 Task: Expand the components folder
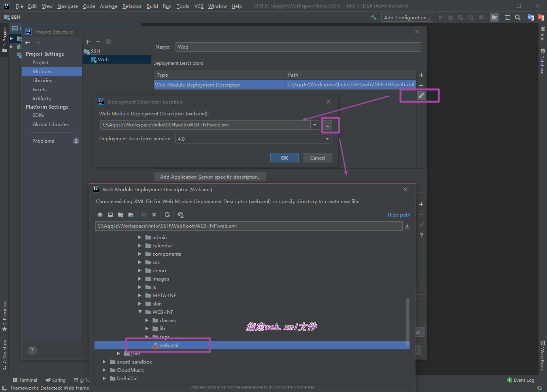point(140,254)
